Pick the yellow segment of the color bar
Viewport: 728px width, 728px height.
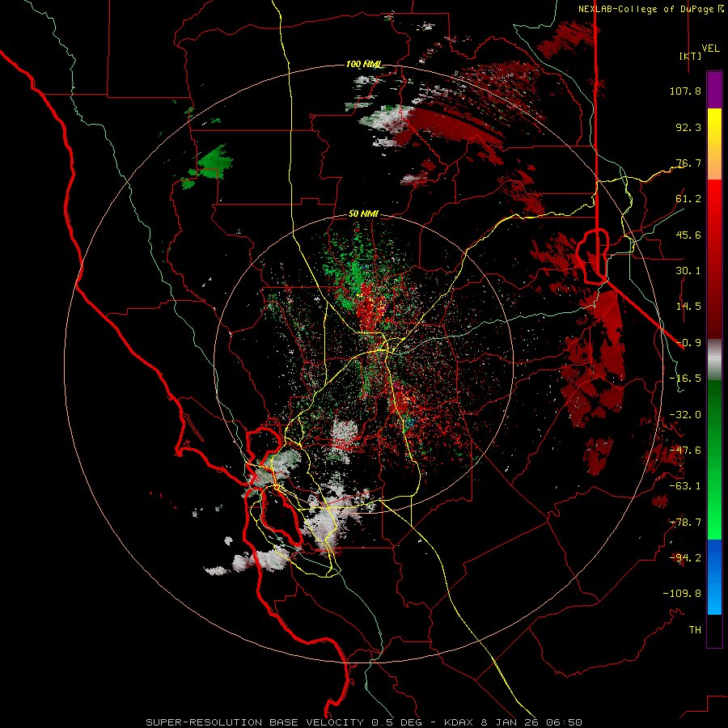(714, 128)
